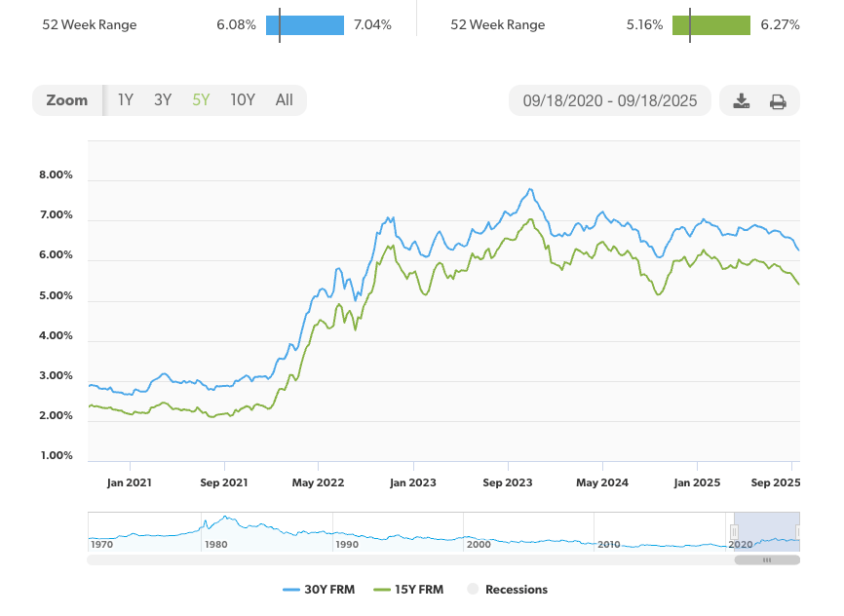Click the blue 52 Week Range bar
This screenshot has height=616, width=844.
coord(305,25)
